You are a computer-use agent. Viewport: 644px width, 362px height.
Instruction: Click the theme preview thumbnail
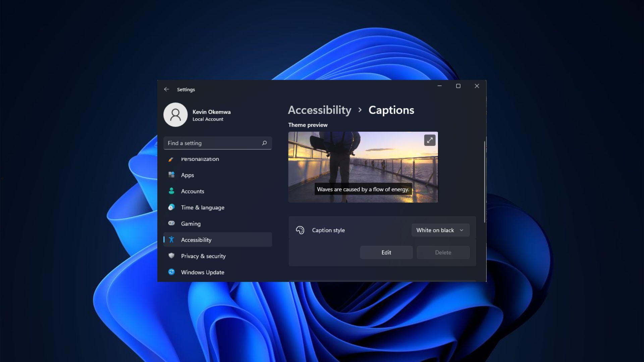(x=363, y=167)
